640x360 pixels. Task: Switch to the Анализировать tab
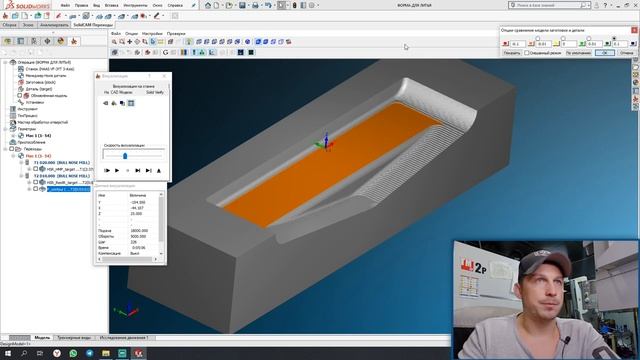[54, 25]
